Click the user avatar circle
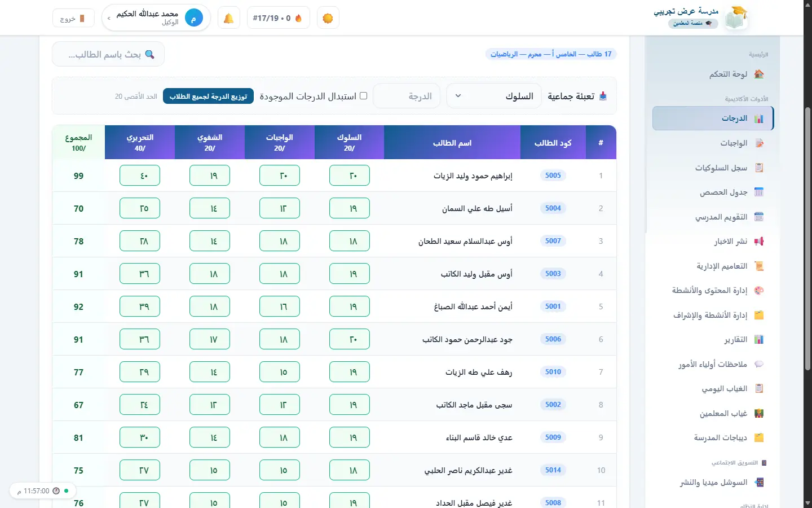Image resolution: width=812 pixels, height=508 pixels. click(x=193, y=18)
